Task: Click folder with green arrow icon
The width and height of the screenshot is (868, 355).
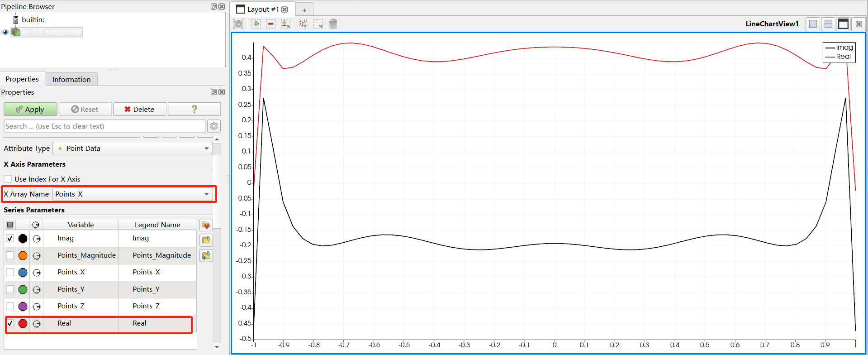Action: tap(206, 240)
